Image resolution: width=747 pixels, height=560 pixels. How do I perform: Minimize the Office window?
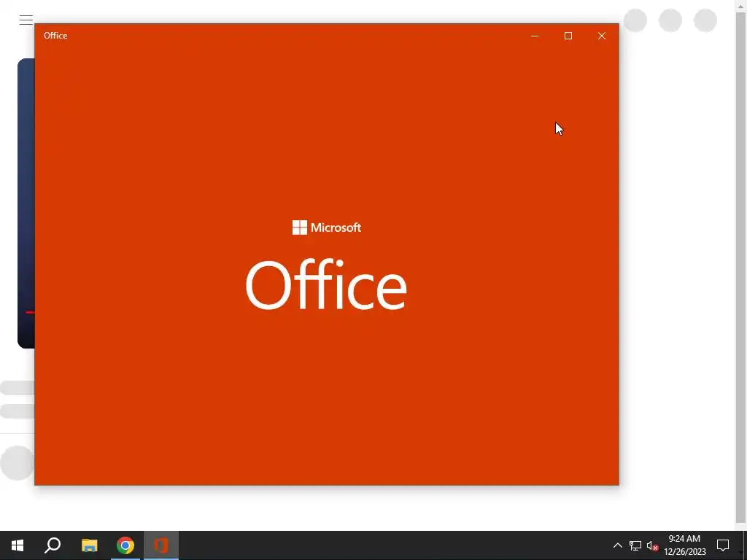pos(535,36)
